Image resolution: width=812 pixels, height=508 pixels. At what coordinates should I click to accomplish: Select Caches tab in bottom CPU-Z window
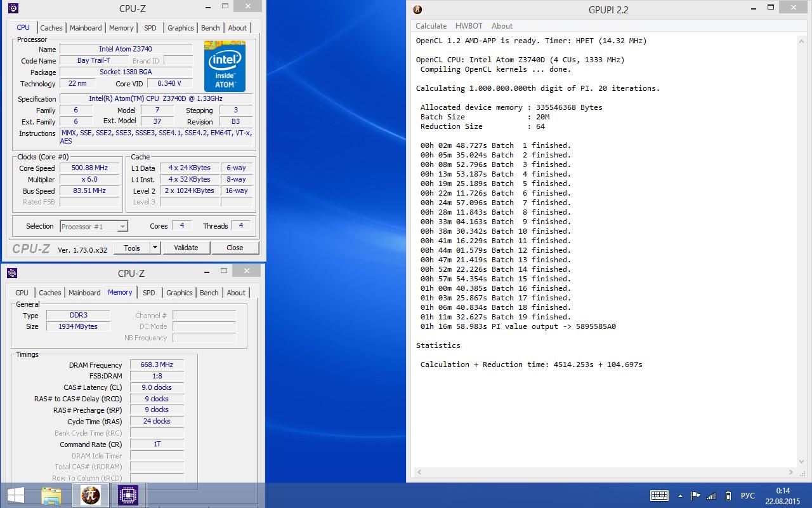pos(50,293)
